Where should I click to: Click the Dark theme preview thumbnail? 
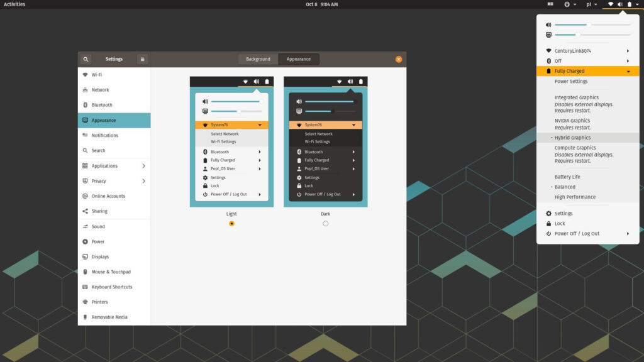point(326,141)
